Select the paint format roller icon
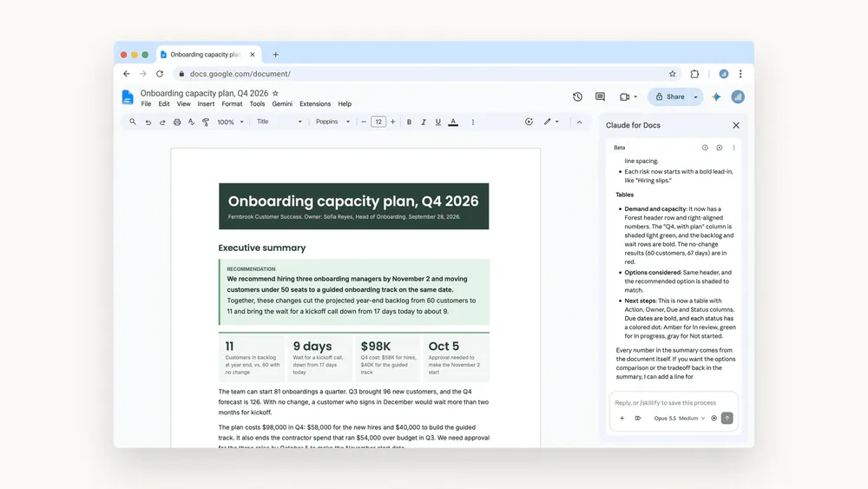This screenshot has height=489, width=868. [206, 122]
